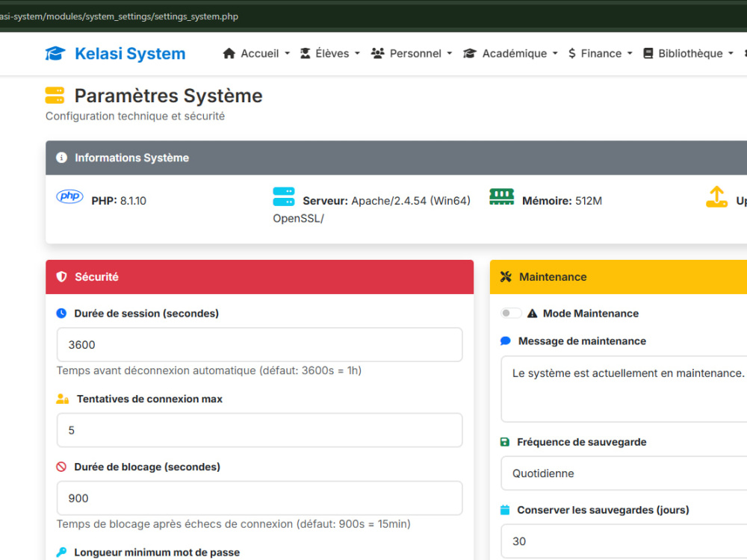
Task: Click the dollar icon beside Finance
Action: pyautogui.click(x=571, y=53)
